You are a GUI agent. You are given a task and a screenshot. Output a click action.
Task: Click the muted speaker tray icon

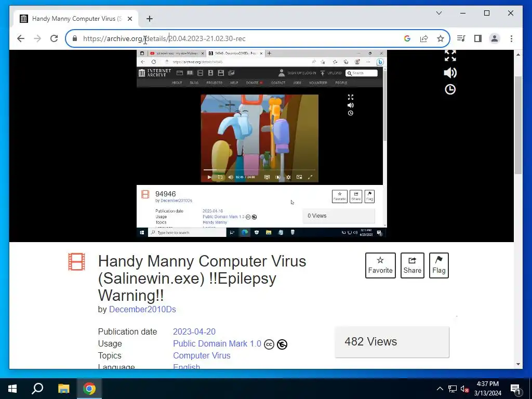click(464, 389)
